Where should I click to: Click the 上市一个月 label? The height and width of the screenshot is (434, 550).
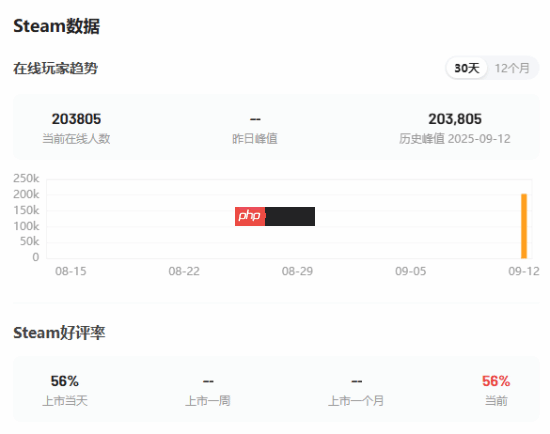[356, 401]
